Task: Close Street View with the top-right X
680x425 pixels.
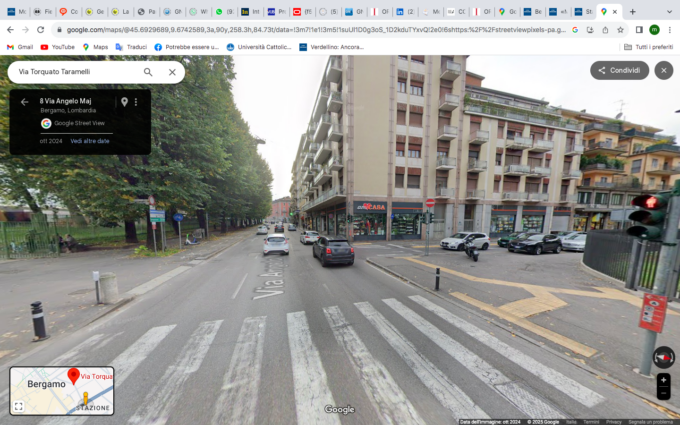Action: pyautogui.click(x=663, y=70)
